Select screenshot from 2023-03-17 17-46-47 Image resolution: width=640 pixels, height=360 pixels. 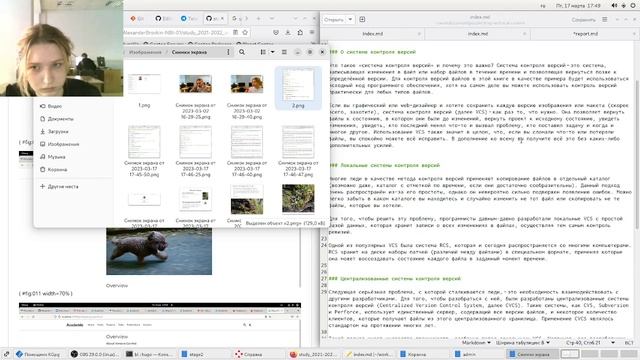click(298, 142)
